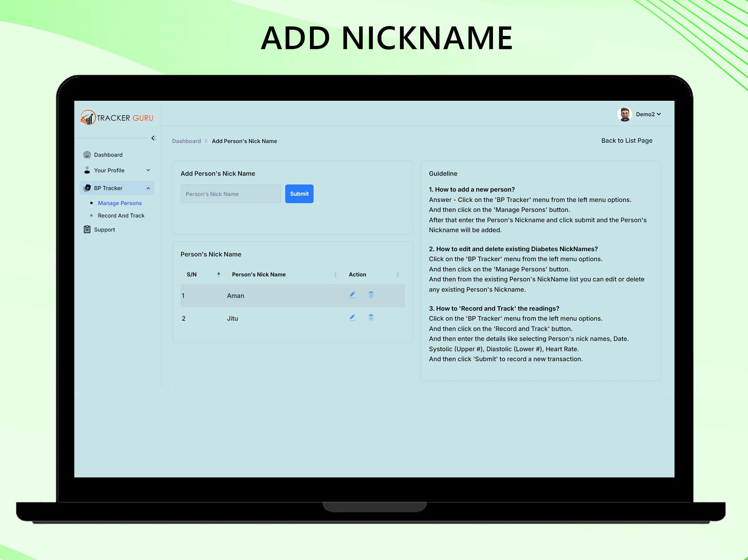
Task: Collapse the BP Tracker chevron
Action: point(148,188)
